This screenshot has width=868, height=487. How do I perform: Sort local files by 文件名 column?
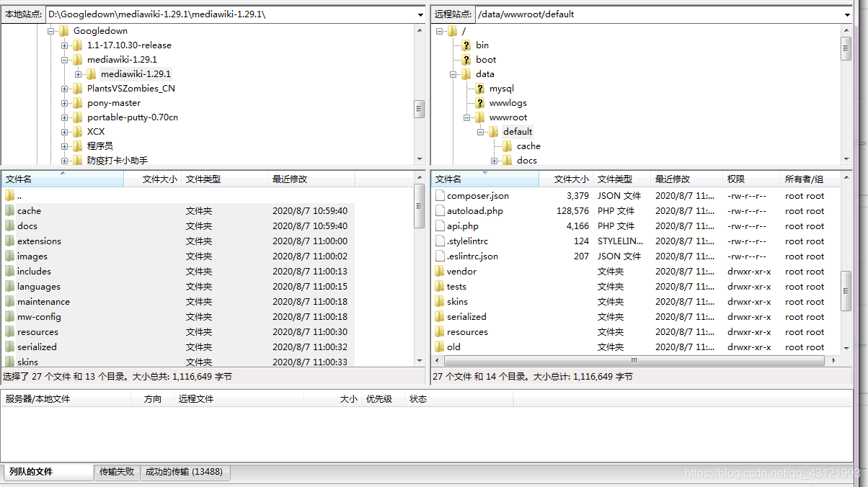62,179
